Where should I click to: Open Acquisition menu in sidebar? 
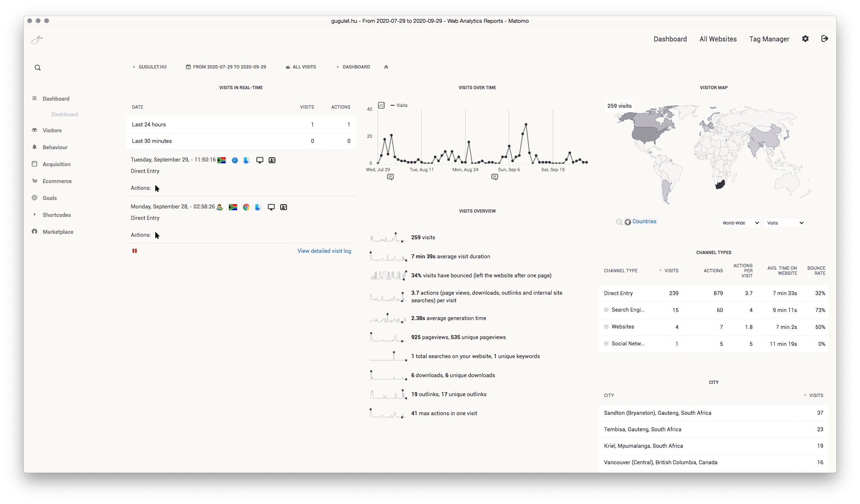(x=56, y=164)
